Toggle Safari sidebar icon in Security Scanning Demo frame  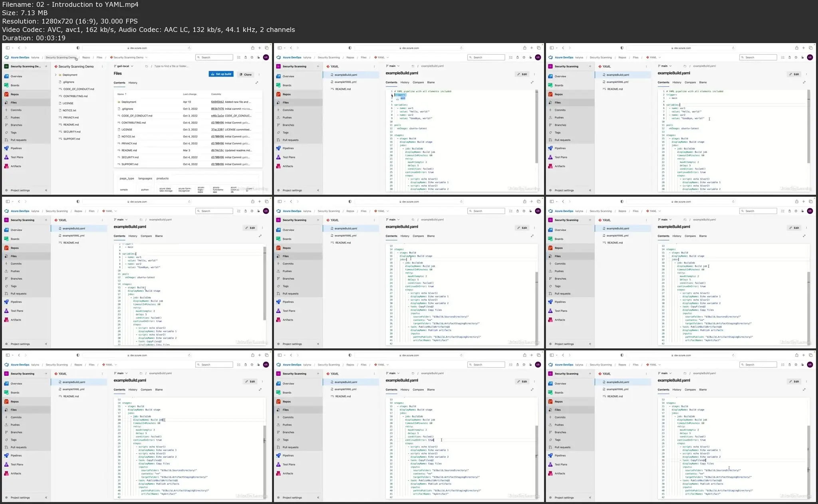[x=8, y=48]
